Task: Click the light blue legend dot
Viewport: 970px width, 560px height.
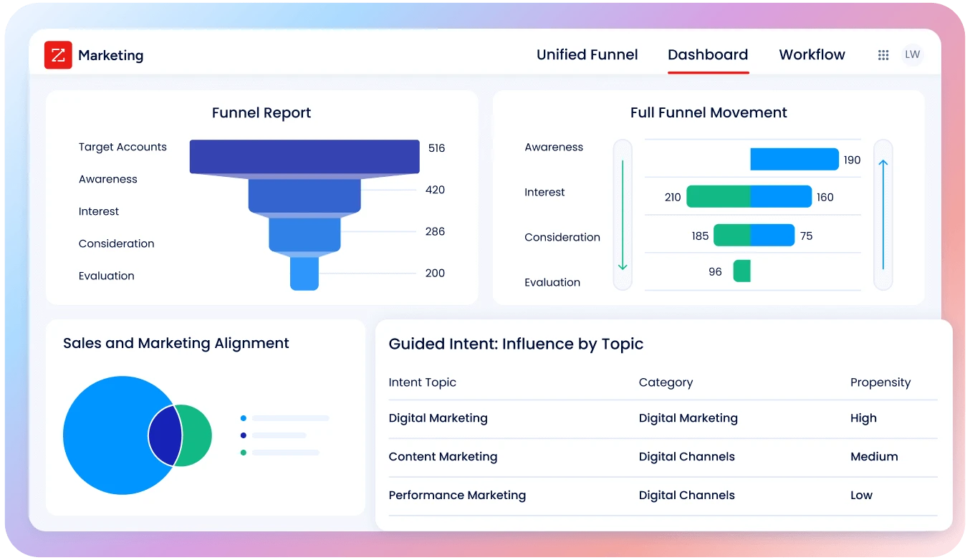Action: pyautogui.click(x=244, y=418)
